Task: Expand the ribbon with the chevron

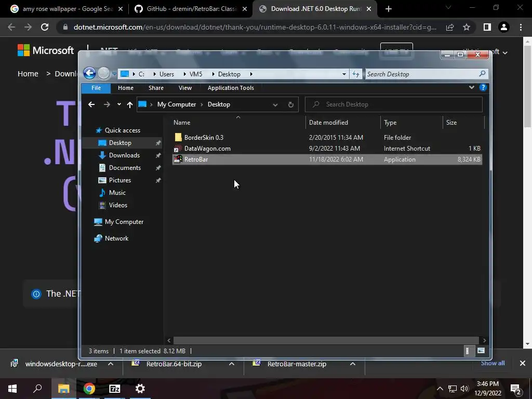Action: coord(472,87)
